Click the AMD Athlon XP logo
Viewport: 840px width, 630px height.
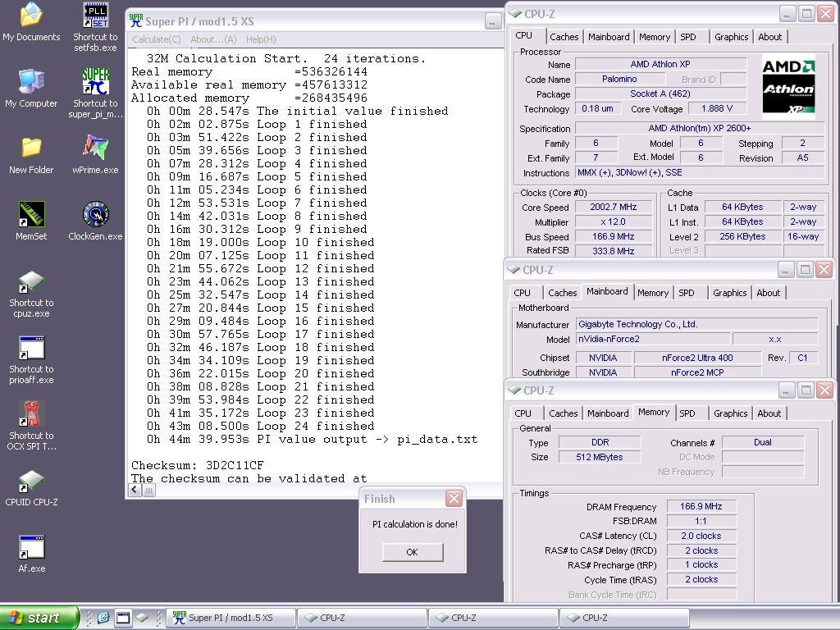pyautogui.click(x=788, y=86)
